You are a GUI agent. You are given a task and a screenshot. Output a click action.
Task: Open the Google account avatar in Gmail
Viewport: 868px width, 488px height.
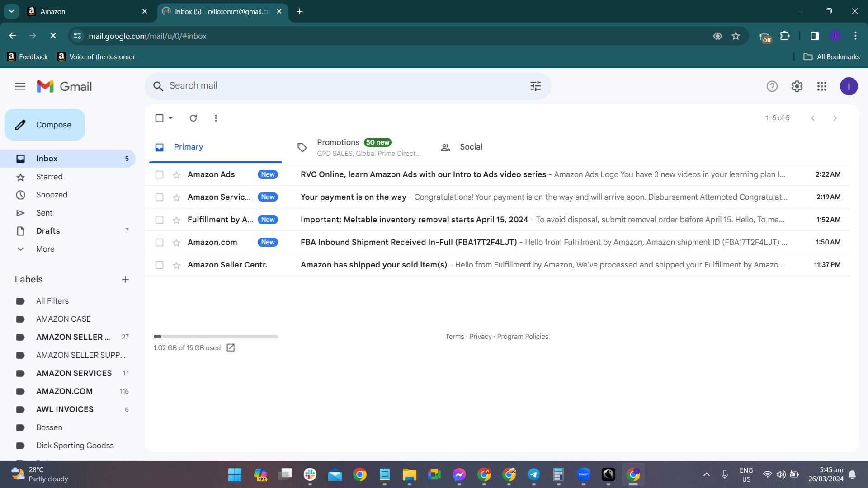(849, 86)
